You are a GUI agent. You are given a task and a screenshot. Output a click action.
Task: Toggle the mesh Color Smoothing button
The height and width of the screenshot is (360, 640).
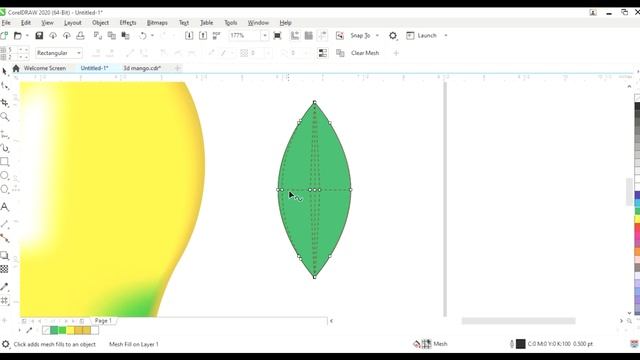pyautogui.click(x=322, y=53)
